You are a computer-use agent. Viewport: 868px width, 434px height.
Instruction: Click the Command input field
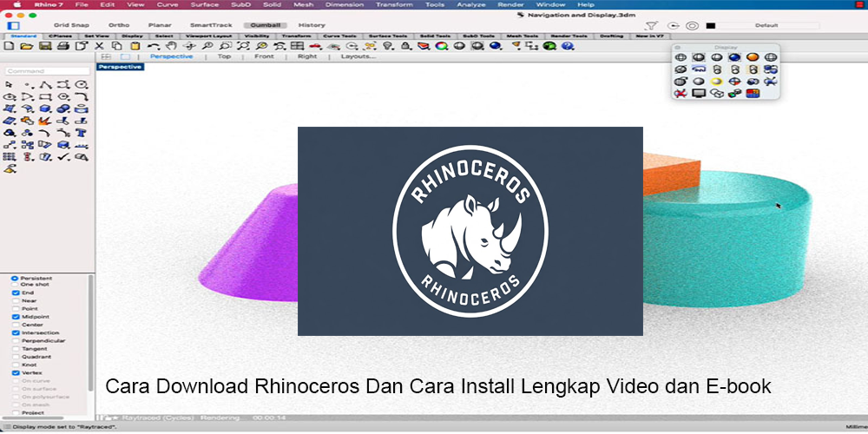pyautogui.click(x=48, y=71)
